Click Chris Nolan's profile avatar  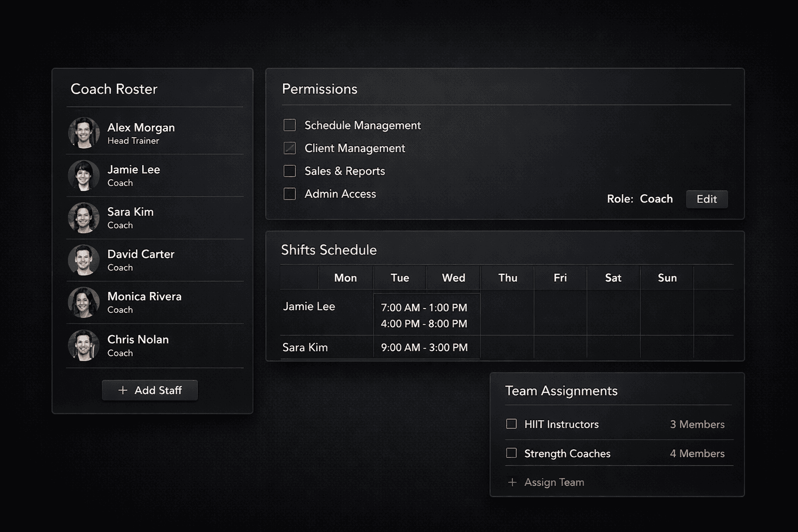click(x=83, y=345)
